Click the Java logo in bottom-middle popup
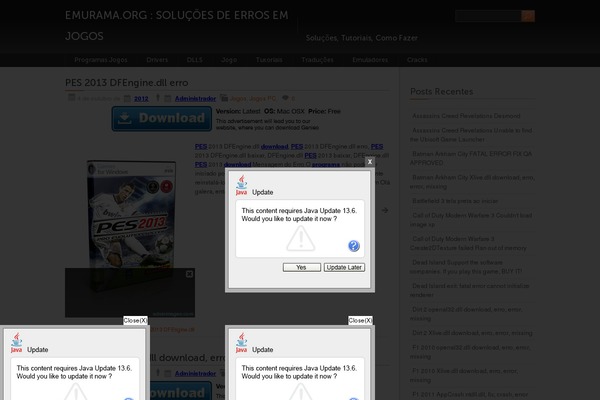The image size is (600, 400). [x=241, y=343]
